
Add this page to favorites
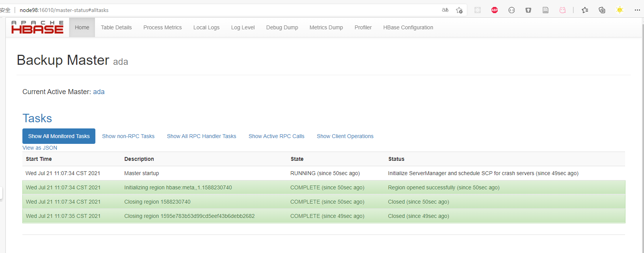click(x=459, y=10)
